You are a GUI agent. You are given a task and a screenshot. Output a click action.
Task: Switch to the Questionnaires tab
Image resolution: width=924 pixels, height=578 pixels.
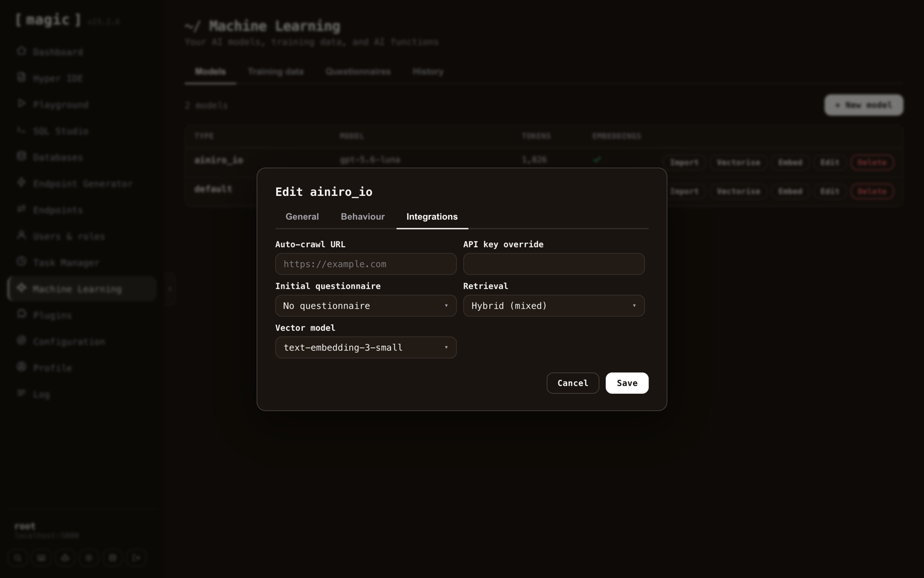(358, 72)
